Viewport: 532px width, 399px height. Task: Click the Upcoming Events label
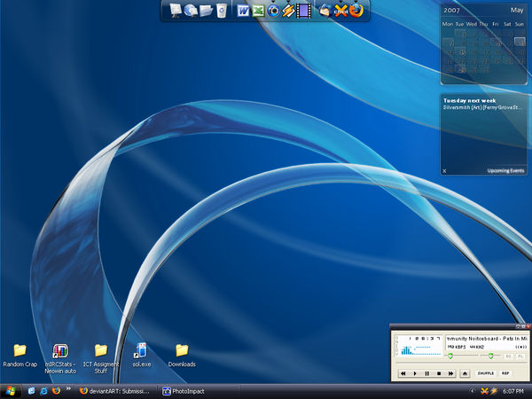point(505,170)
